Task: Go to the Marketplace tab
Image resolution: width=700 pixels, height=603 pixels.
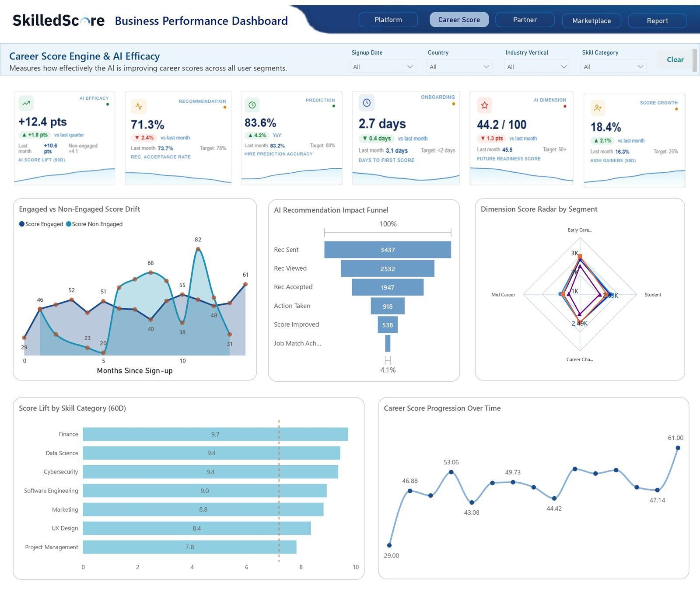Action: pos(591,21)
